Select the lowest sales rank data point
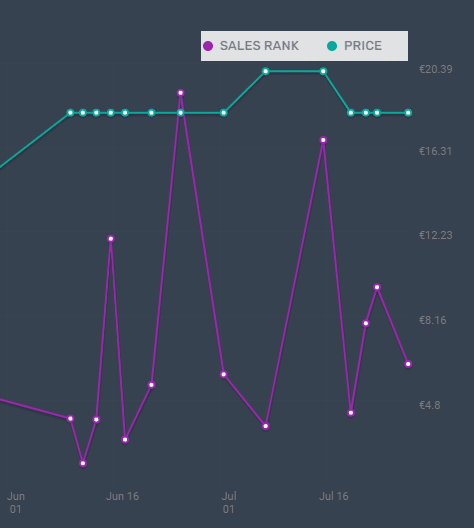The height and width of the screenshot is (528, 474). [83, 463]
